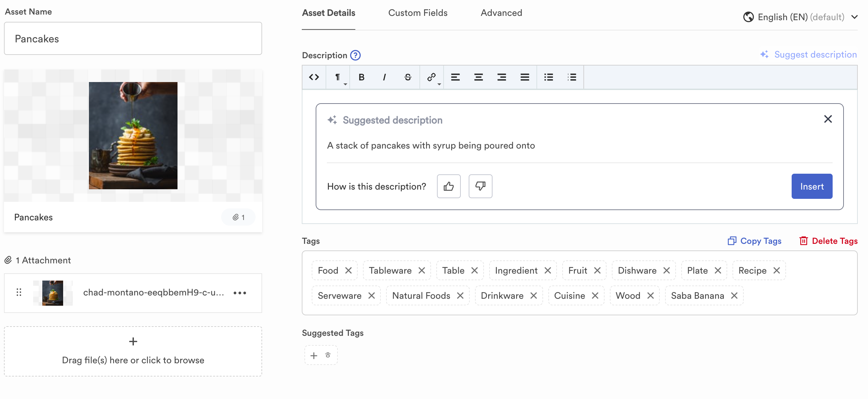Image resolution: width=868 pixels, height=399 pixels.
Task: Click Insert to apply suggested description
Action: point(811,186)
